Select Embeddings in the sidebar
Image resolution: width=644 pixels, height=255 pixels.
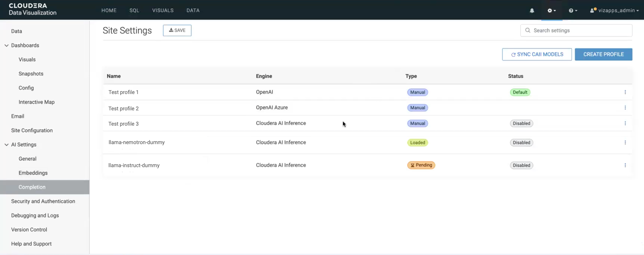point(33,173)
